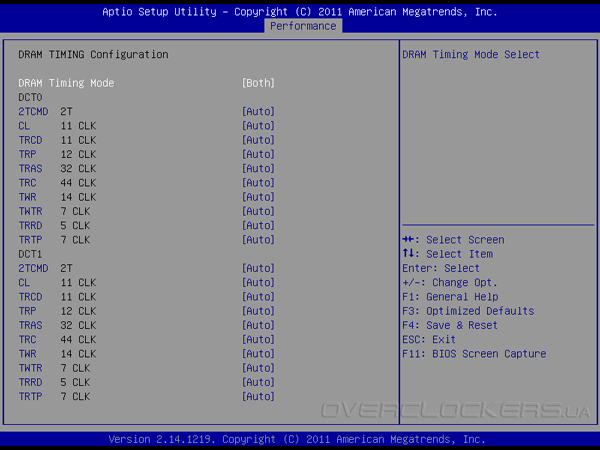Select the 2TCMD label under DCT0
This screenshot has width=600, height=450.
coord(33,111)
